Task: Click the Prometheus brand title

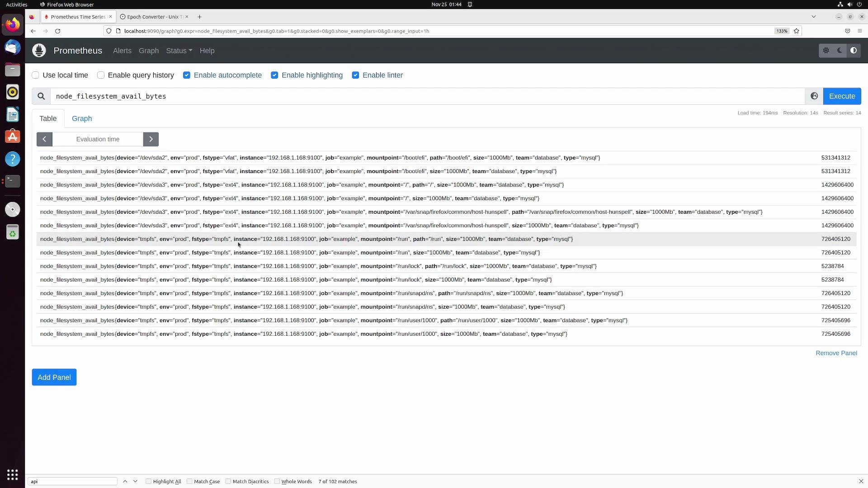Action: (78, 51)
